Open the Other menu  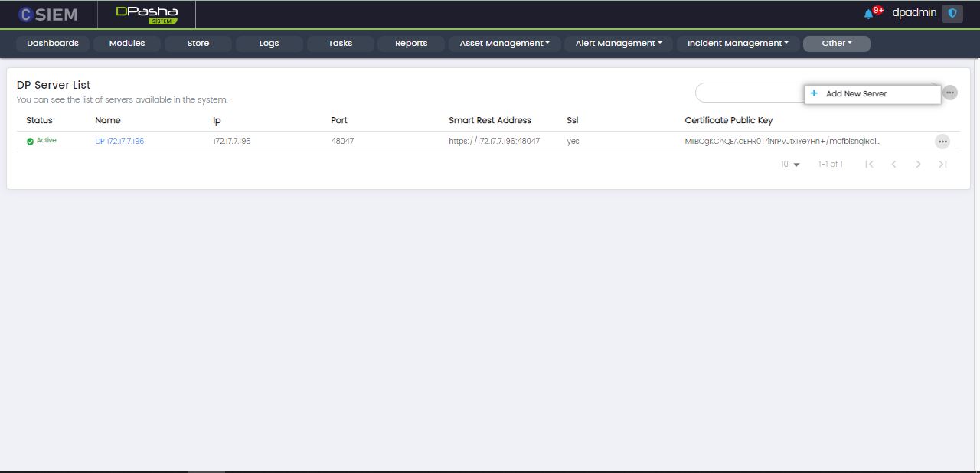click(x=836, y=44)
